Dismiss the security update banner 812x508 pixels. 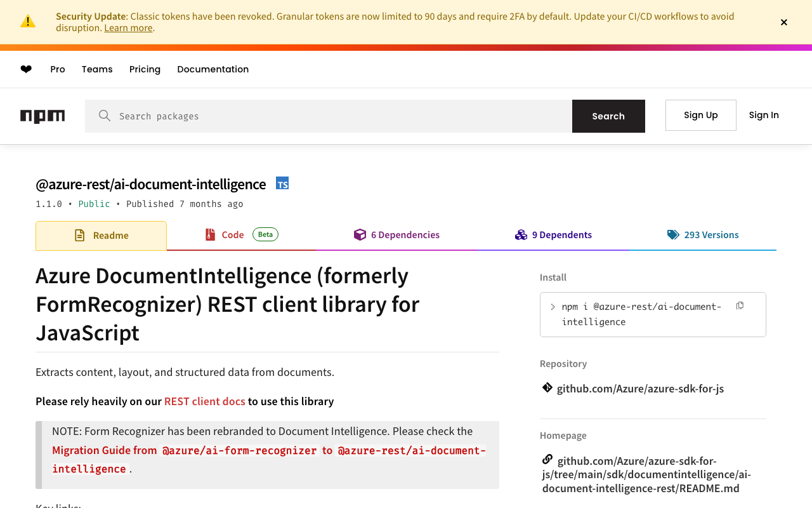[x=784, y=22]
